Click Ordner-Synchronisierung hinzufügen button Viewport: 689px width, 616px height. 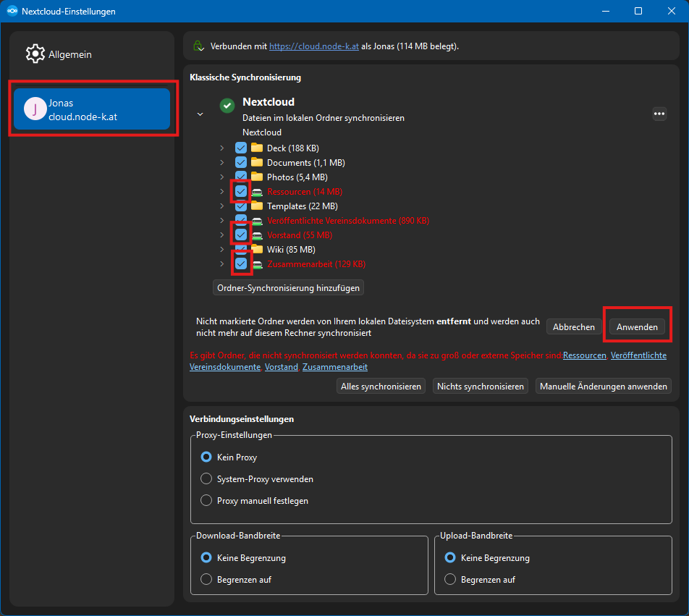click(288, 288)
